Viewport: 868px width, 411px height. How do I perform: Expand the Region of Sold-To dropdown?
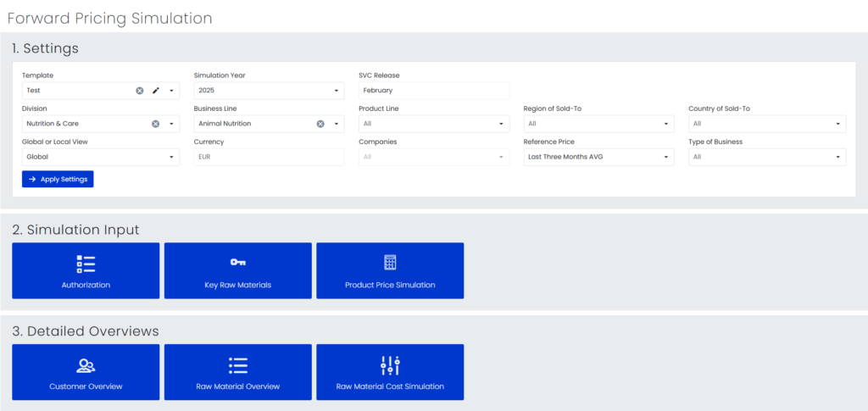coord(599,124)
